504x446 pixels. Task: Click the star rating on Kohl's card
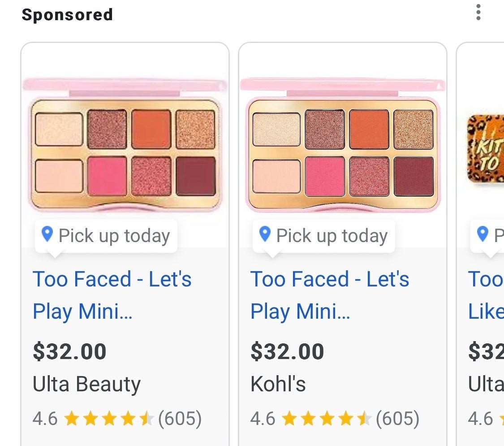pos(327,419)
